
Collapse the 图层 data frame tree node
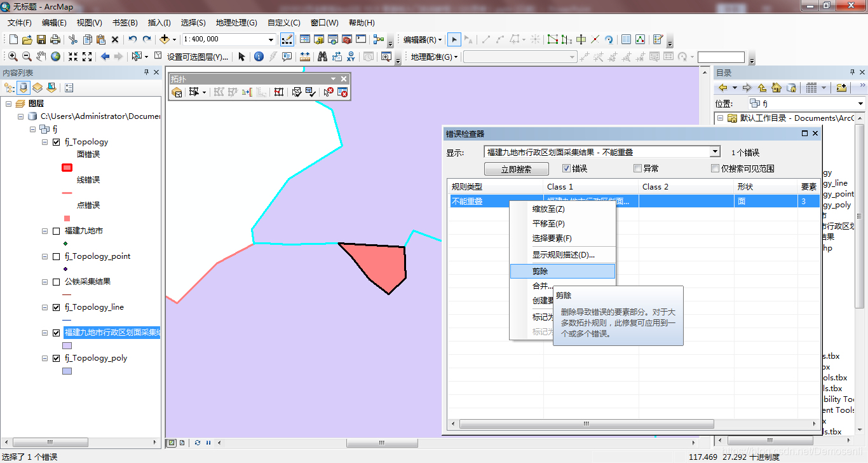[x=9, y=104]
